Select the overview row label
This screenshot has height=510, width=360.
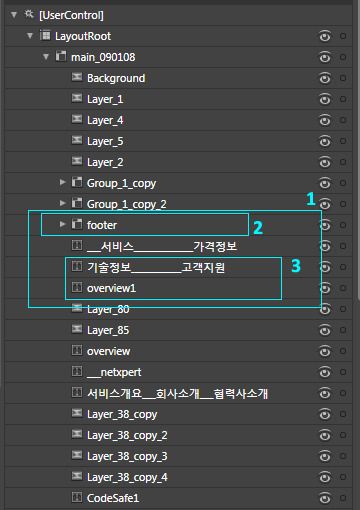(x=108, y=351)
